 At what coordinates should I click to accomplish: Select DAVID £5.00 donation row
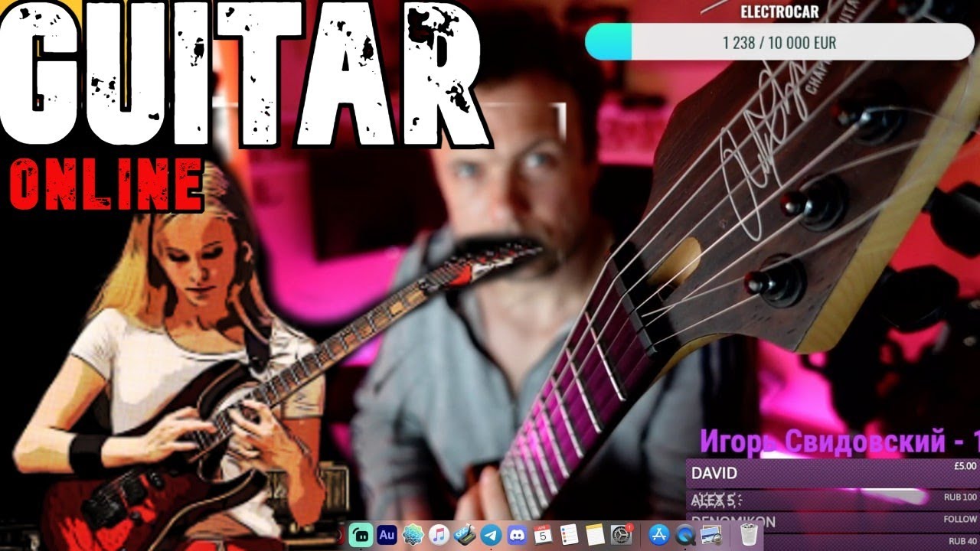pyautogui.click(x=833, y=473)
